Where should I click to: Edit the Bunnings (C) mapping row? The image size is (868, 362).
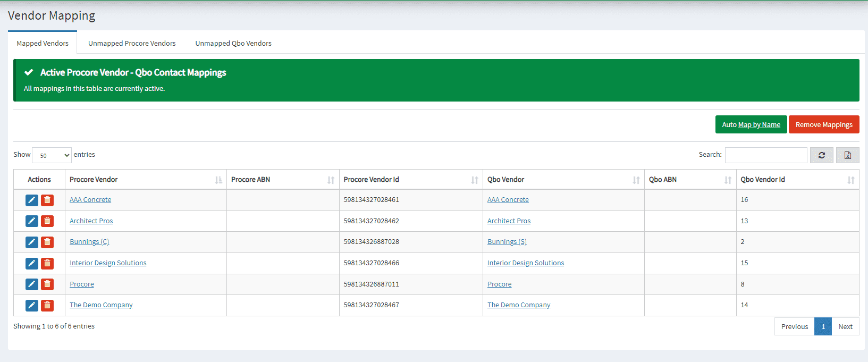tap(32, 242)
